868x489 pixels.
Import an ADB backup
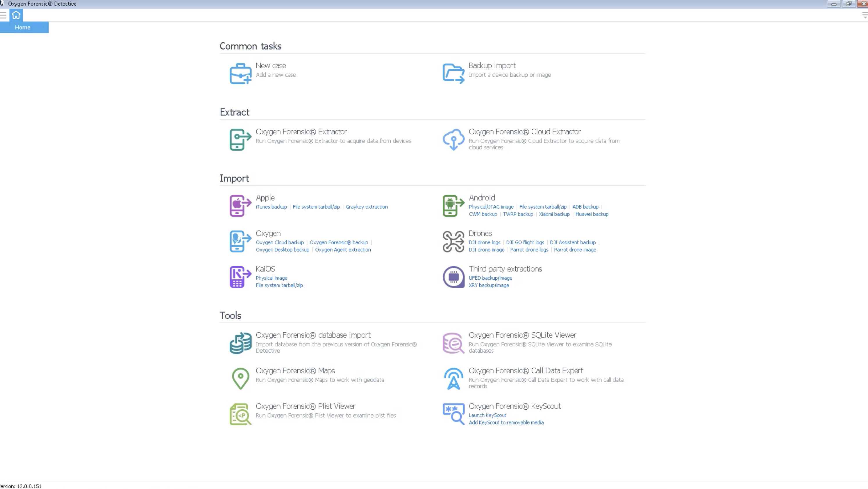585,207
